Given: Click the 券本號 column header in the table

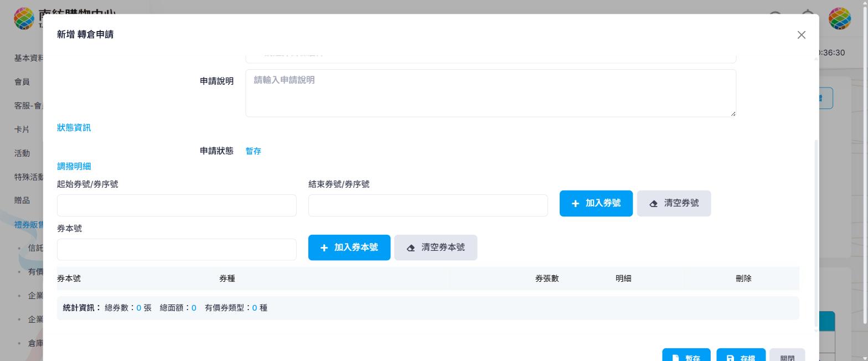Looking at the screenshot, I should pyautogui.click(x=69, y=279).
